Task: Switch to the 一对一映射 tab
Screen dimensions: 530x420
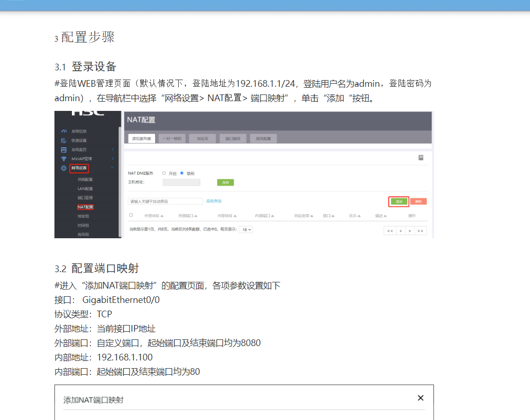Action: pos(172,139)
